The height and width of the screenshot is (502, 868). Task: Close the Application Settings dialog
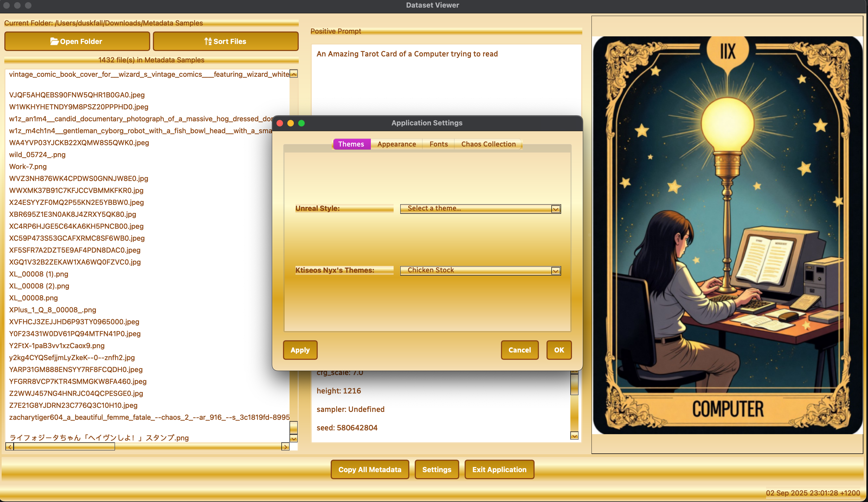[x=280, y=123]
